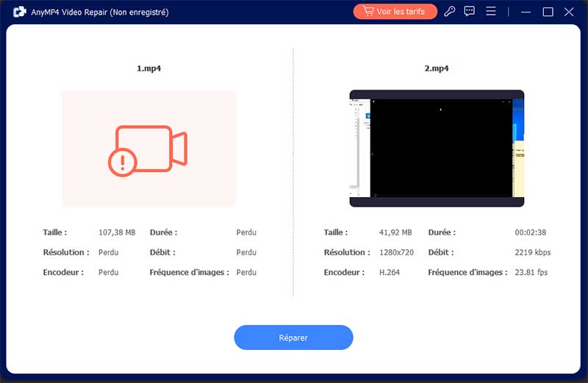Click the 2219 kbps bitrate value
Viewport: 588px width, 383px height.
coord(532,252)
